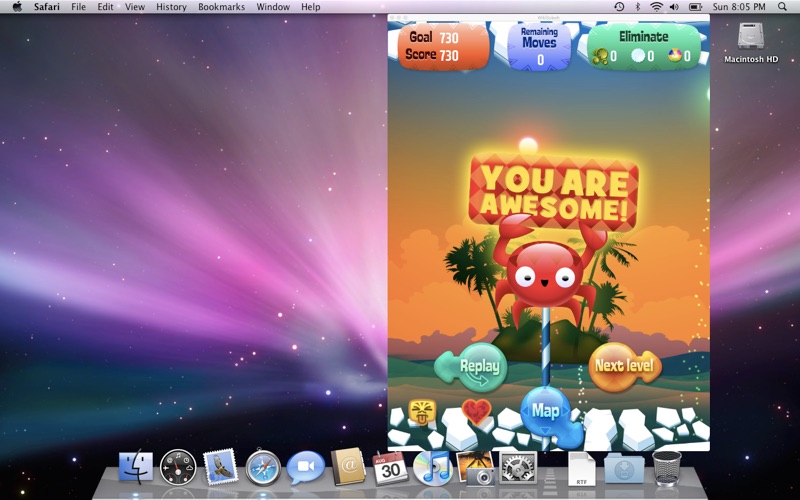This screenshot has width=800, height=500.
Task: Click the Replay button
Action: point(471,367)
